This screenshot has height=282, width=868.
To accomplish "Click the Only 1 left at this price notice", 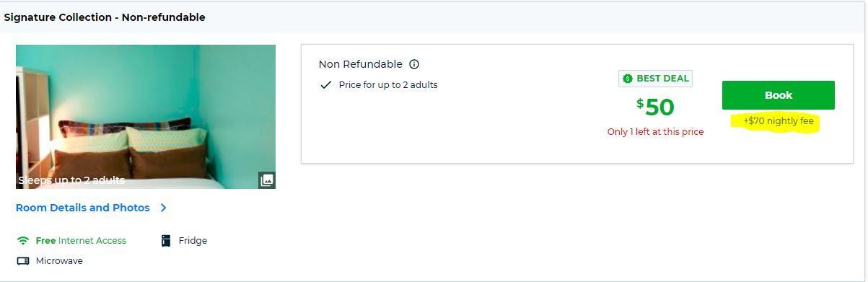I will pos(655,132).
